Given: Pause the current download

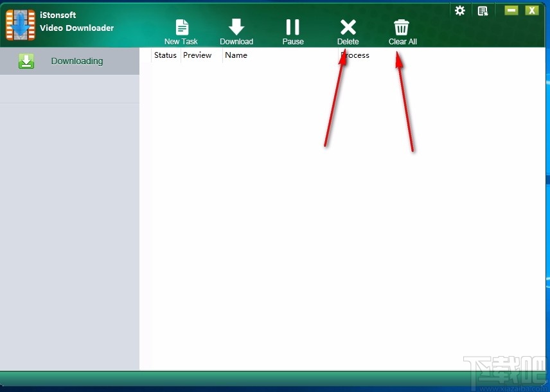Looking at the screenshot, I should coord(292,27).
